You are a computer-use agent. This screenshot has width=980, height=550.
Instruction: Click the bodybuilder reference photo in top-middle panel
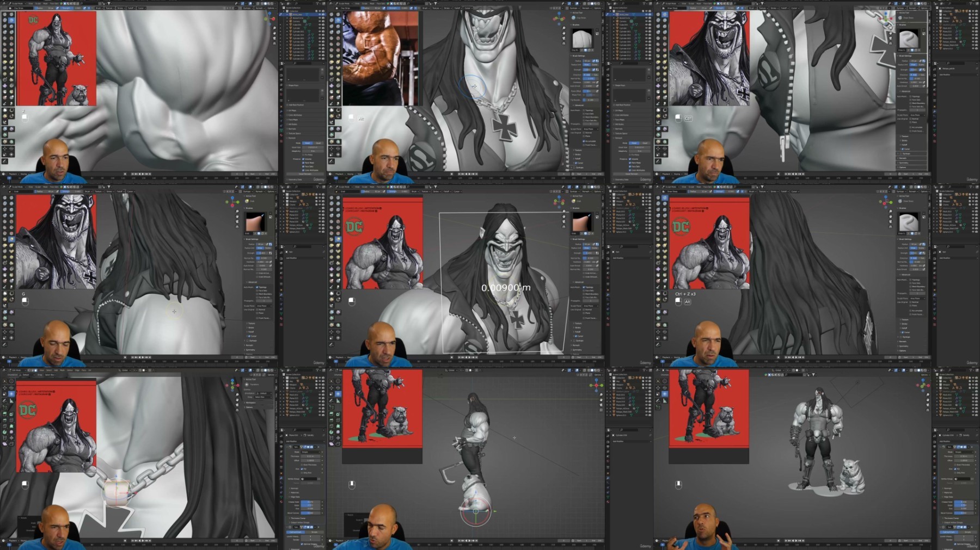click(x=380, y=58)
